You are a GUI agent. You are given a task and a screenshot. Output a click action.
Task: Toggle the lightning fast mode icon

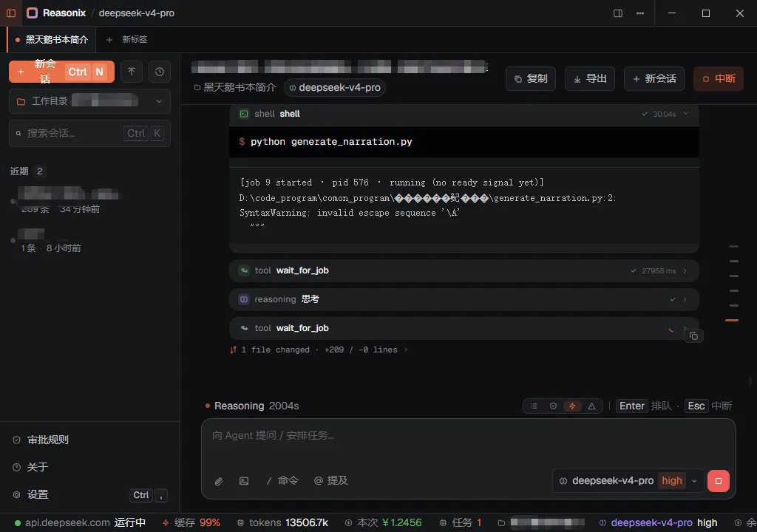[x=572, y=406]
